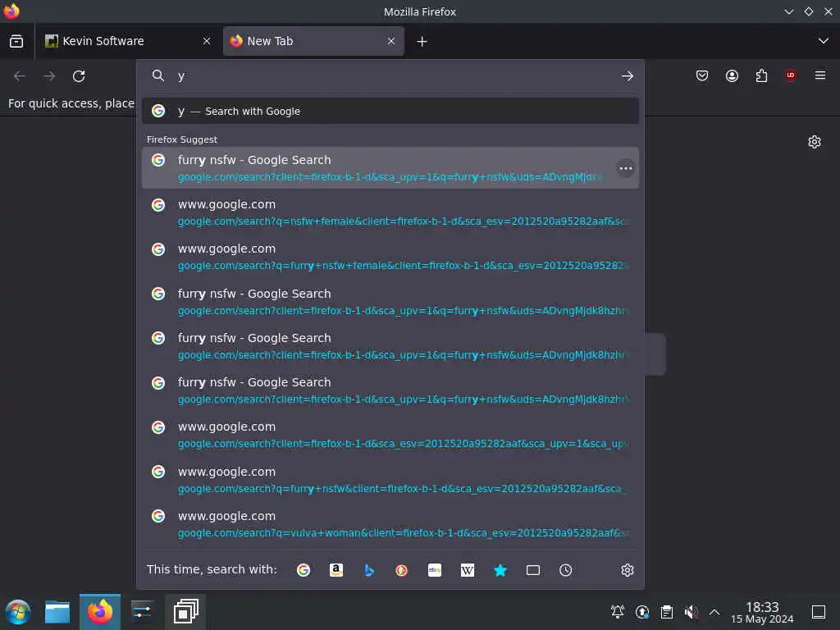Search this time with Amazon icon

[x=336, y=570]
